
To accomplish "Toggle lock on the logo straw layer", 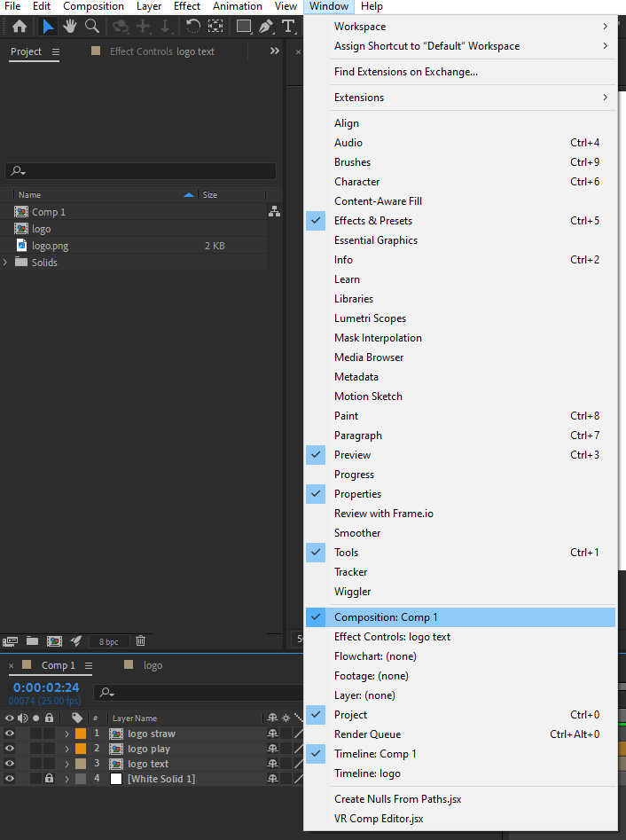I will click(x=50, y=734).
